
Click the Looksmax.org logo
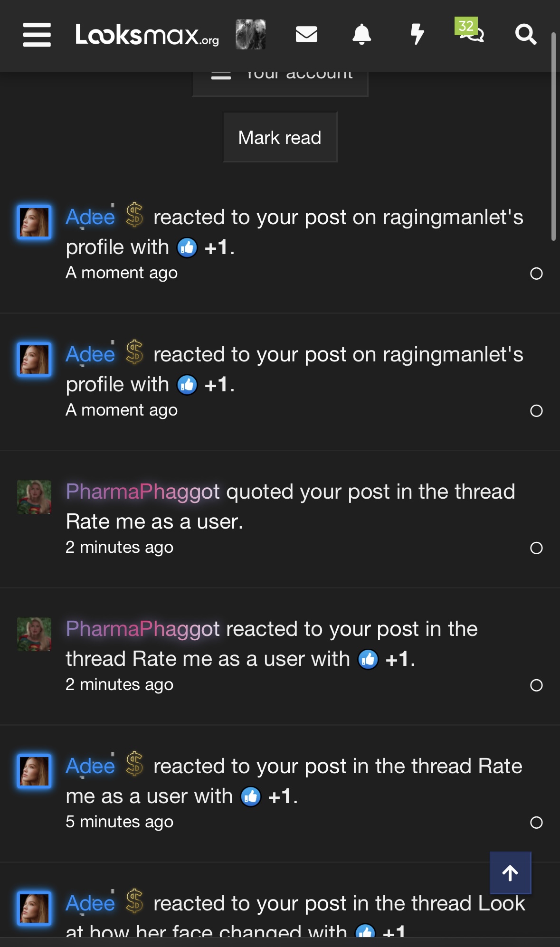(x=147, y=35)
